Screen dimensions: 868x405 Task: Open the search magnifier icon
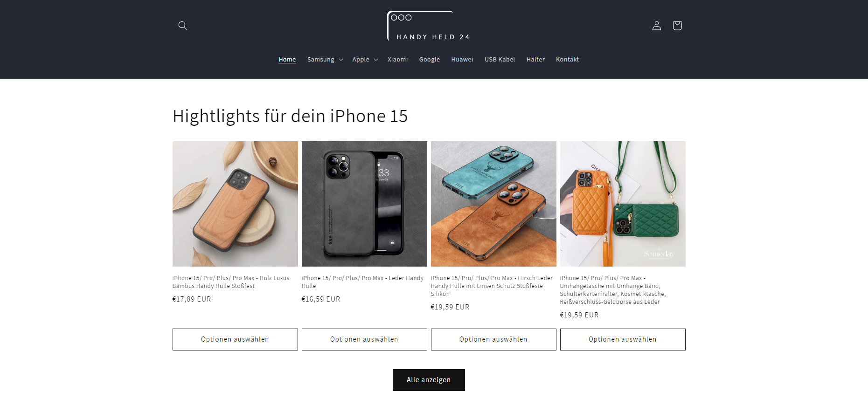(183, 26)
